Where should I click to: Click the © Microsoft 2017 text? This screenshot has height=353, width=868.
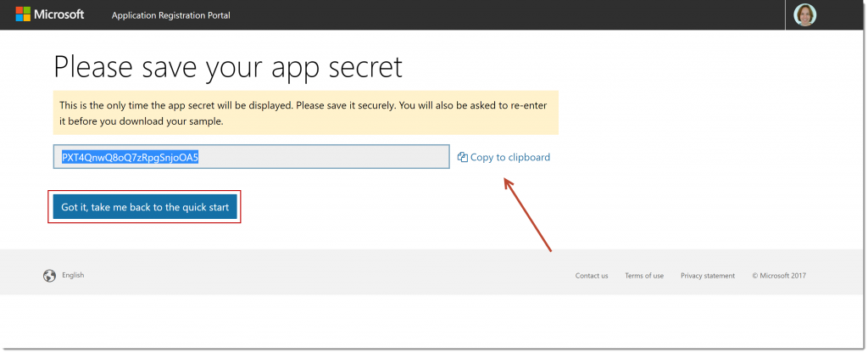pos(781,276)
